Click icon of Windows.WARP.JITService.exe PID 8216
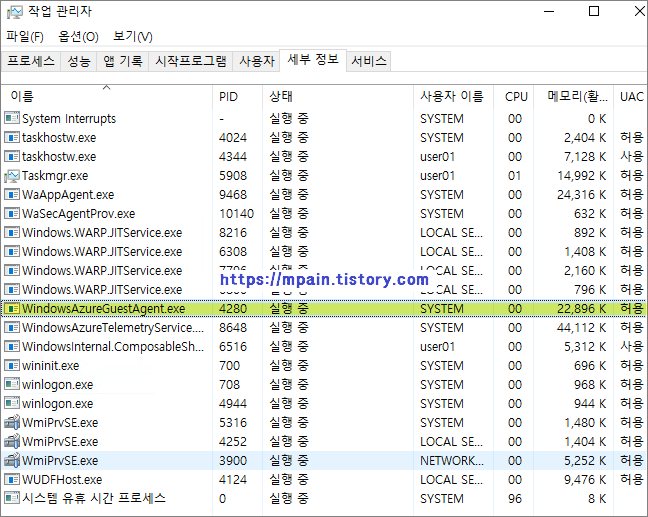The height and width of the screenshot is (517, 648). tap(12, 232)
